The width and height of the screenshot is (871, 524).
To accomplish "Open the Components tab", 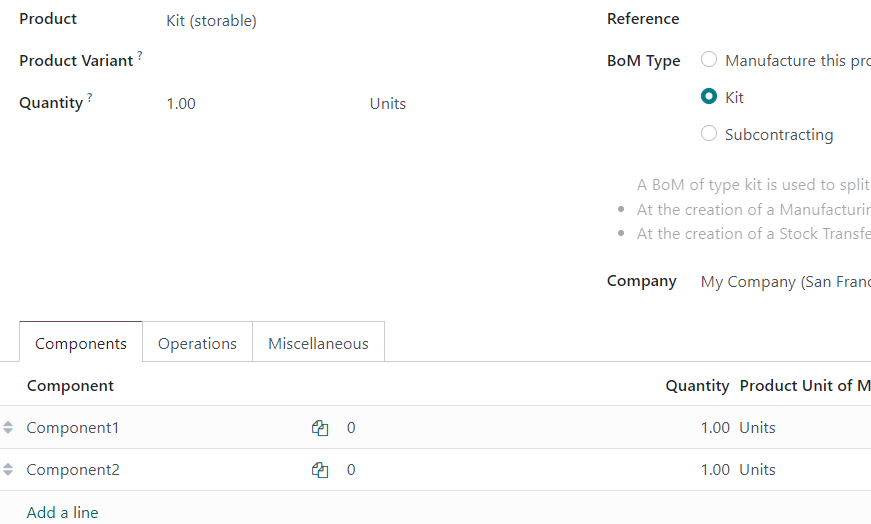I will point(81,343).
